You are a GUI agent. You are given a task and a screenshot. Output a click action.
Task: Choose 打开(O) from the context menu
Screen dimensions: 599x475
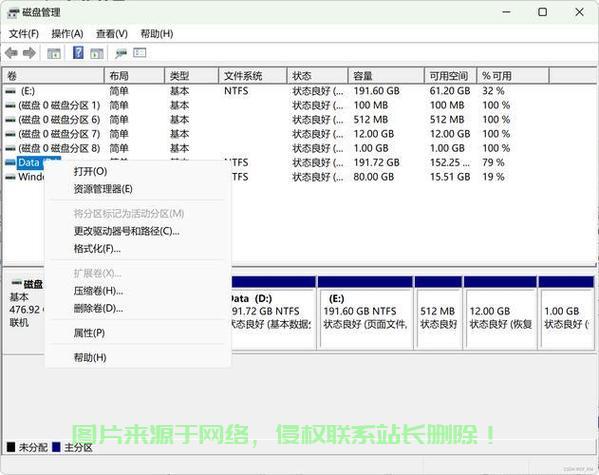click(138, 172)
